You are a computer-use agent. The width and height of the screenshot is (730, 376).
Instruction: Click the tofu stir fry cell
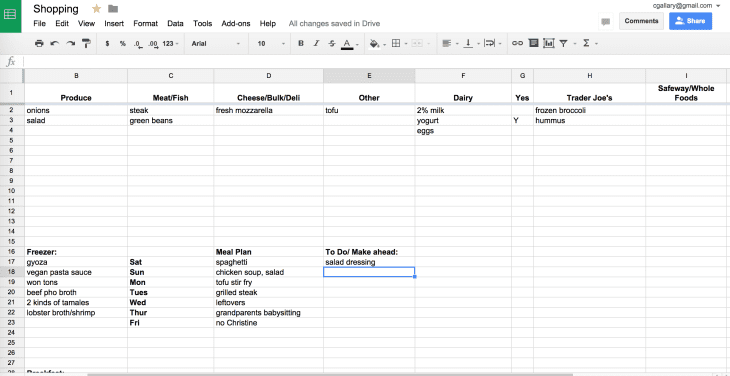pos(269,282)
